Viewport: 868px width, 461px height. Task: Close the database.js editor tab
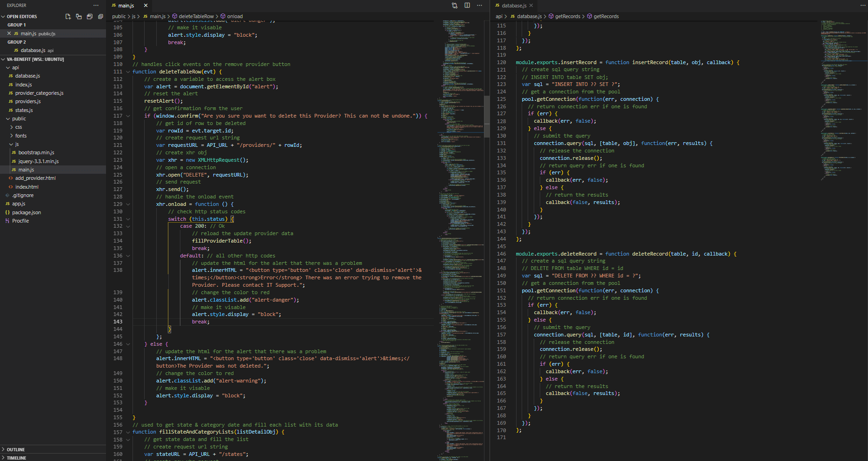coord(531,6)
